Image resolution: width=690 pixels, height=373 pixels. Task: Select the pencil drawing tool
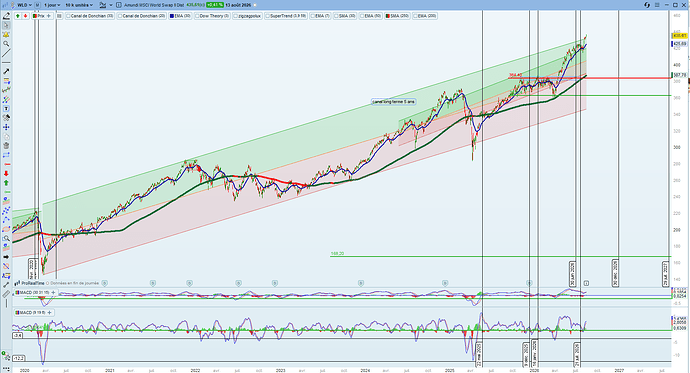[x=6, y=16]
